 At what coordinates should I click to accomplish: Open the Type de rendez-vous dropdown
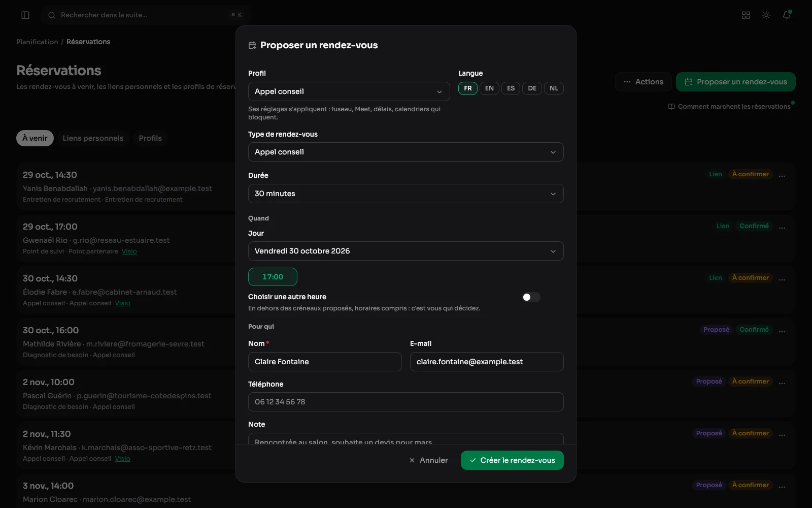coord(406,152)
